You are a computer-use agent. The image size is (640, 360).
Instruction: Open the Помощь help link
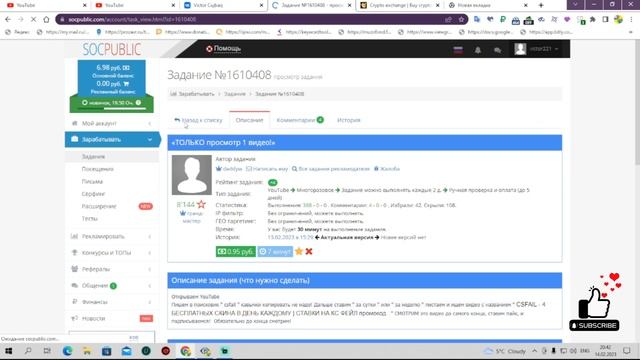[x=223, y=49]
